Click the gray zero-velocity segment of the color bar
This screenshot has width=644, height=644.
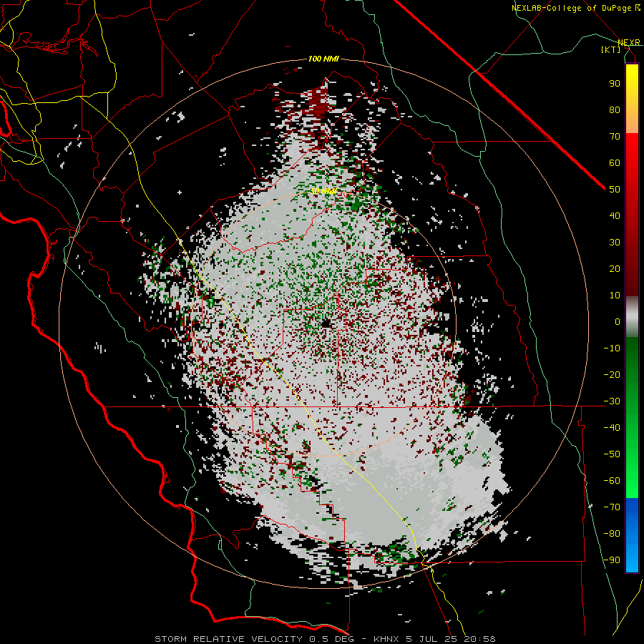click(632, 318)
